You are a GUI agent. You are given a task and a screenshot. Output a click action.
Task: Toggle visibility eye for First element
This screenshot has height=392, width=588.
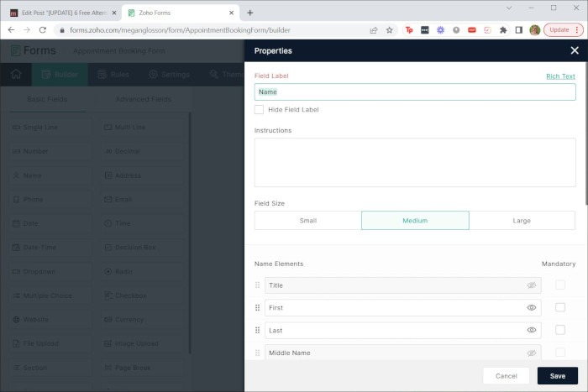(x=532, y=308)
